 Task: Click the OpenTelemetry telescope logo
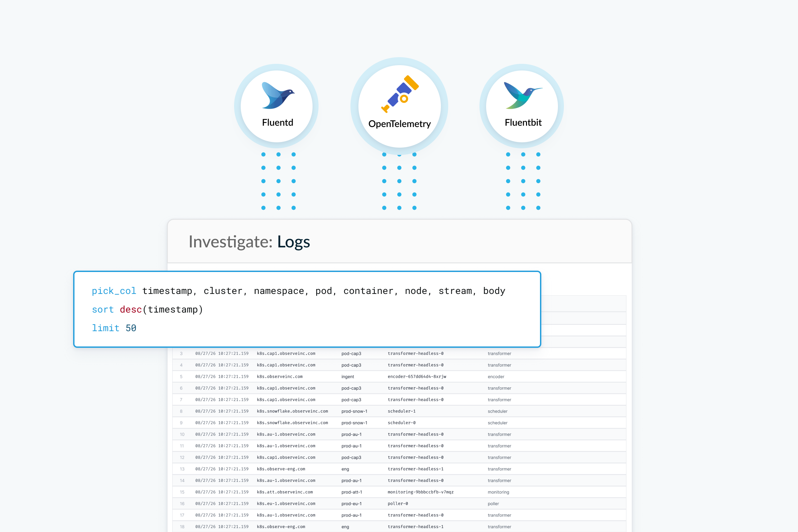pyautogui.click(x=400, y=94)
